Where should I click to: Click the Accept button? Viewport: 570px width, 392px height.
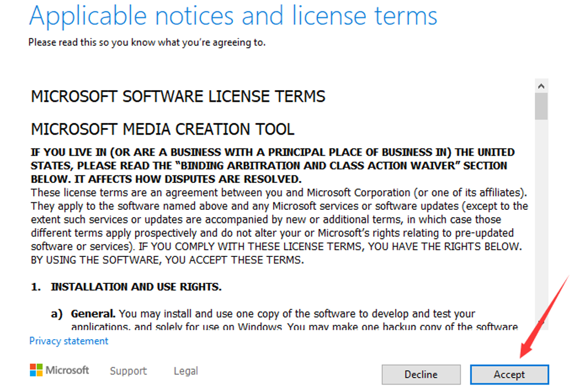coord(509,374)
